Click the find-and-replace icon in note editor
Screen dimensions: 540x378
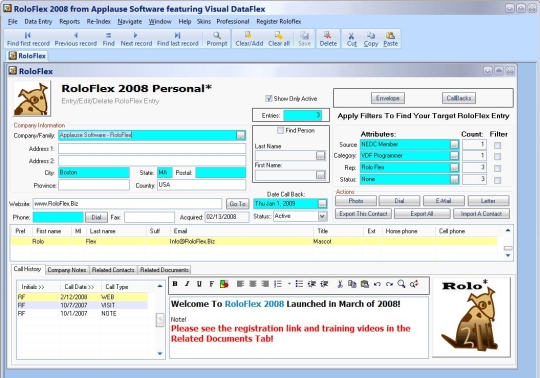[x=414, y=284]
